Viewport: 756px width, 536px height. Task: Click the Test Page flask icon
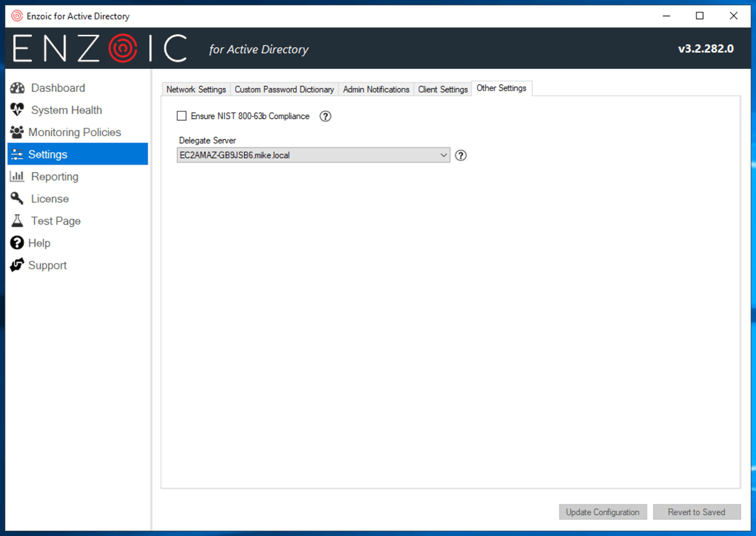pyautogui.click(x=17, y=221)
